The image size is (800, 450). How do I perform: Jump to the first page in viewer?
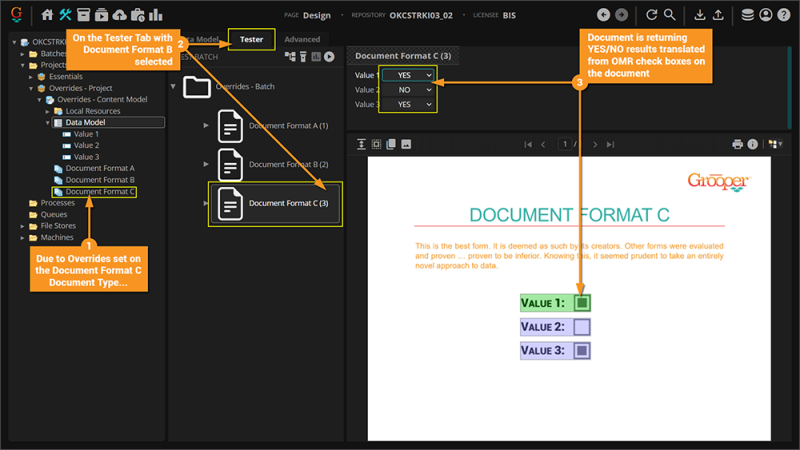528,144
